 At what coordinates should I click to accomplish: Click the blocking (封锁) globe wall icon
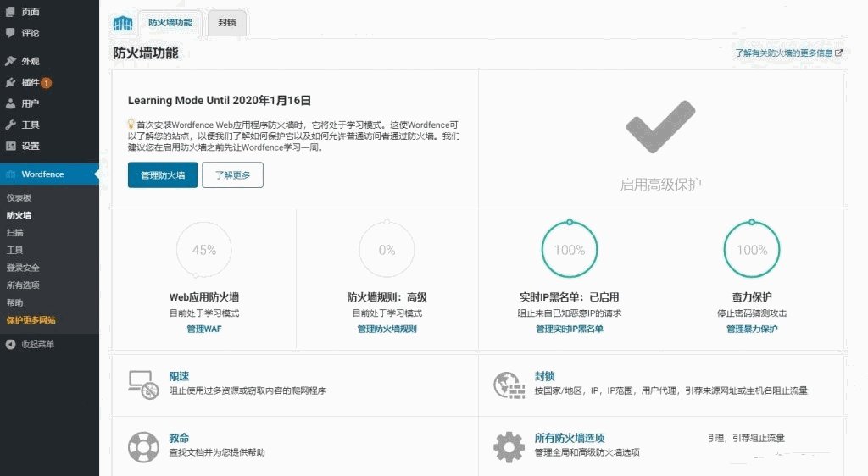(x=509, y=385)
